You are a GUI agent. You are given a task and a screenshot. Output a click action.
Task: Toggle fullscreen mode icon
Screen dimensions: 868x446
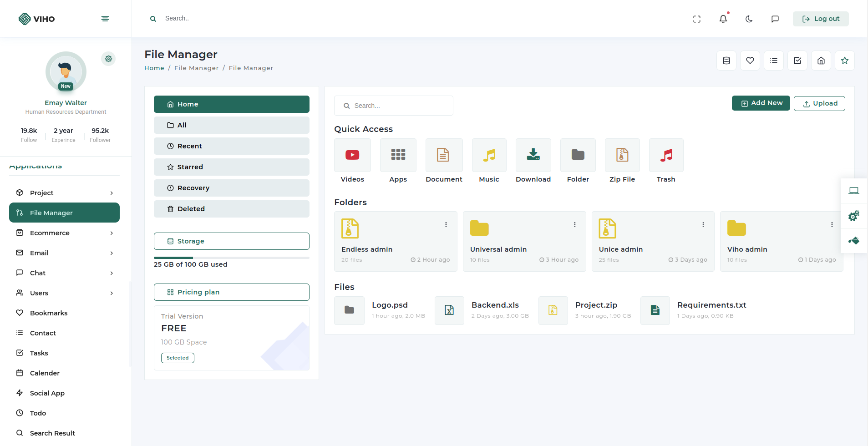pos(696,19)
